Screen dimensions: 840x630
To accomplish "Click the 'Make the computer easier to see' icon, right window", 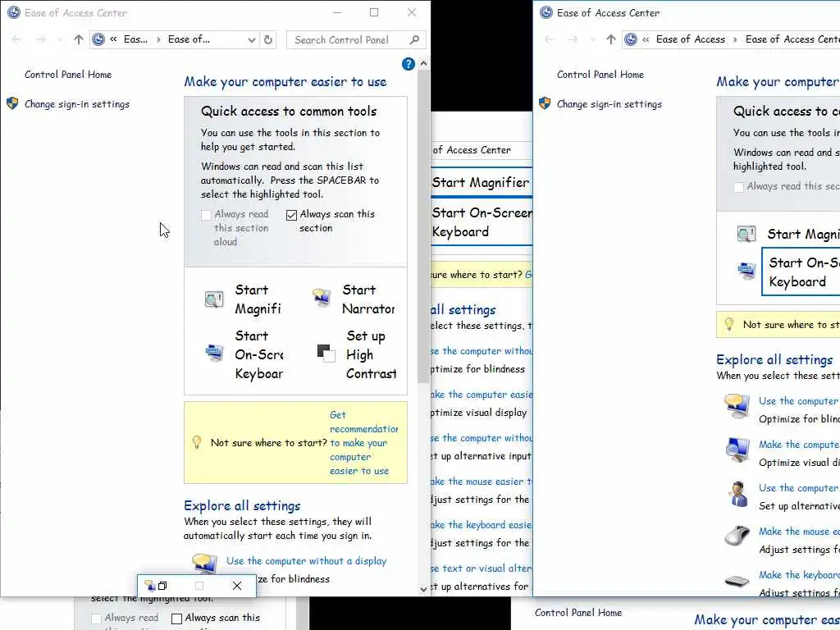I will 737,450.
